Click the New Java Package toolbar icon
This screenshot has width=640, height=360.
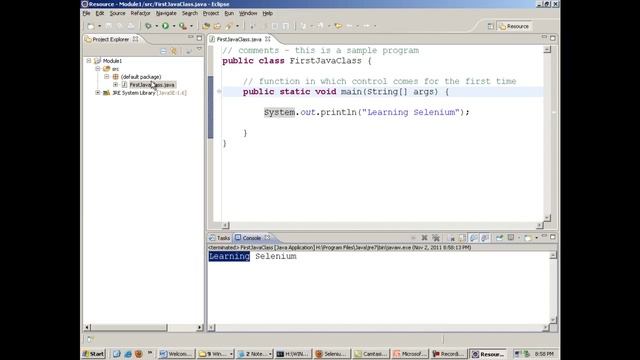pyautogui.click(x=206, y=26)
